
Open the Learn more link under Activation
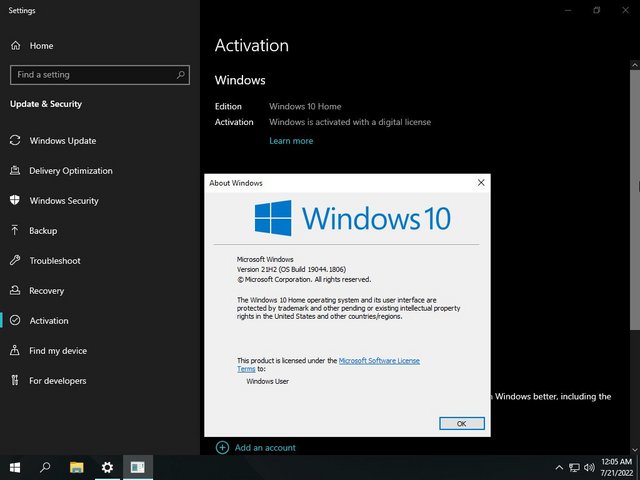[291, 141]
